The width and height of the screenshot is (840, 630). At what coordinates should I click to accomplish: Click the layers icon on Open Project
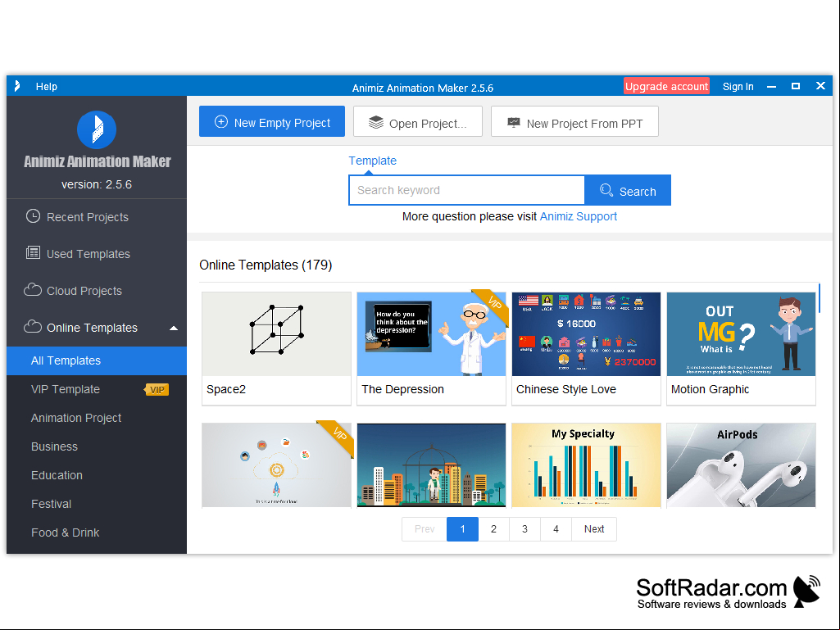click(376, 123)
